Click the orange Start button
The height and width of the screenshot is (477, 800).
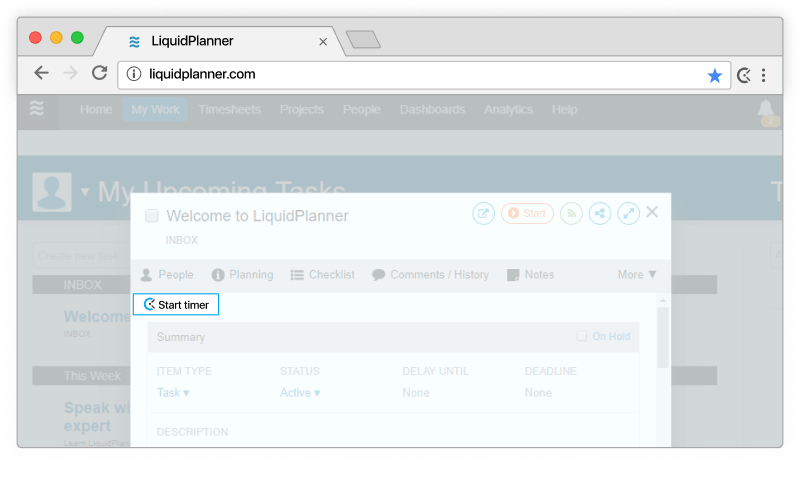tap(528, 213)
